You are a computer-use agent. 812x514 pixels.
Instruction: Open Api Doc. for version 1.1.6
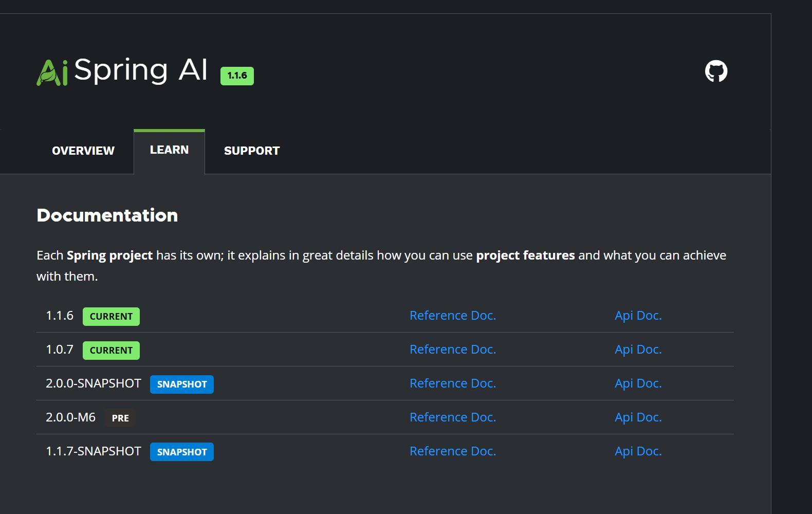(638, 316)
